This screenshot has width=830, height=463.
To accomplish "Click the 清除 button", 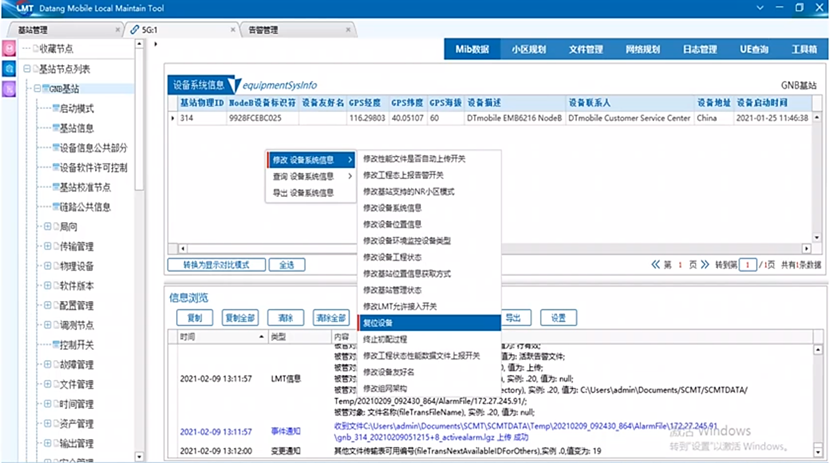I will coord(286,317).
